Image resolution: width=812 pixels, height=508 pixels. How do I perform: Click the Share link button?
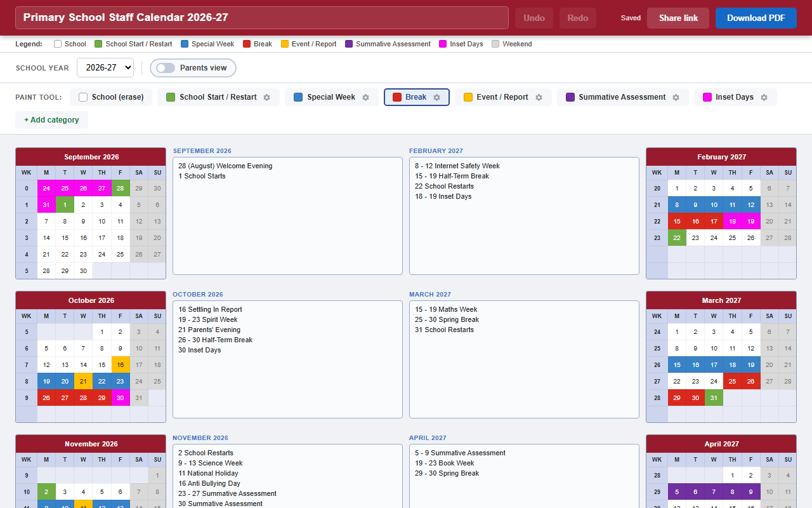pos(678,18)
